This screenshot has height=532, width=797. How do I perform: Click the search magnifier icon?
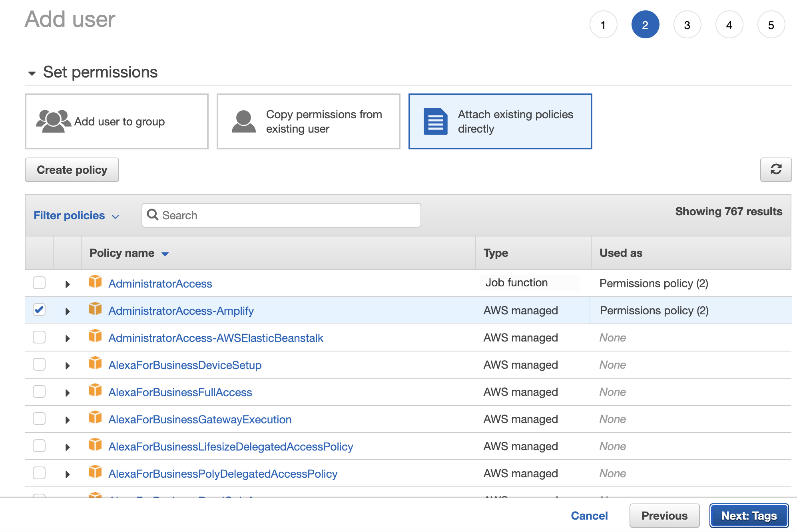click(152, 215)
